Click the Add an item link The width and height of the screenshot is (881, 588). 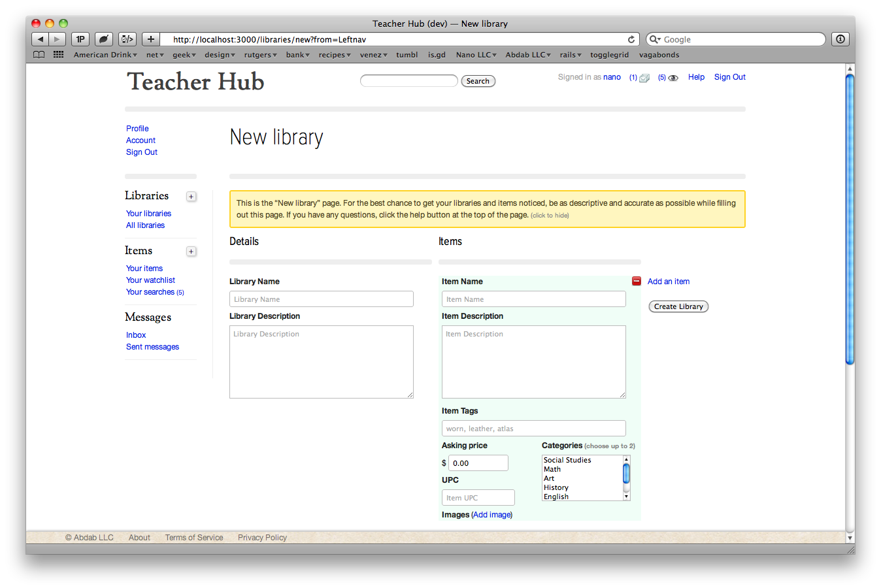tap(668, 282)
